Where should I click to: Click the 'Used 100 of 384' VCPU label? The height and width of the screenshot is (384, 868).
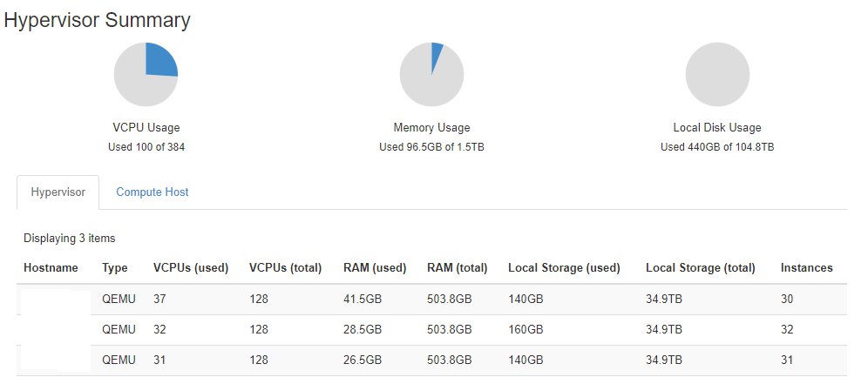146,147
